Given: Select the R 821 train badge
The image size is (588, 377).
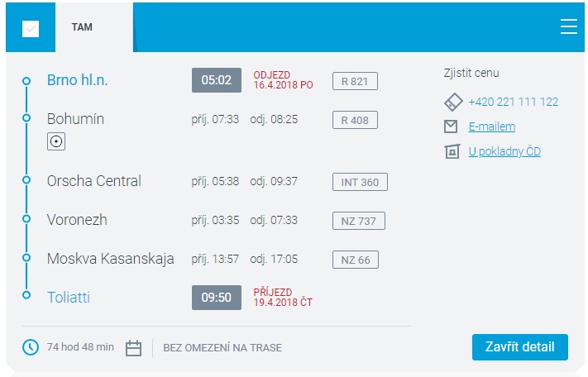Looking at the screenshot, I should tap(355, 81).
